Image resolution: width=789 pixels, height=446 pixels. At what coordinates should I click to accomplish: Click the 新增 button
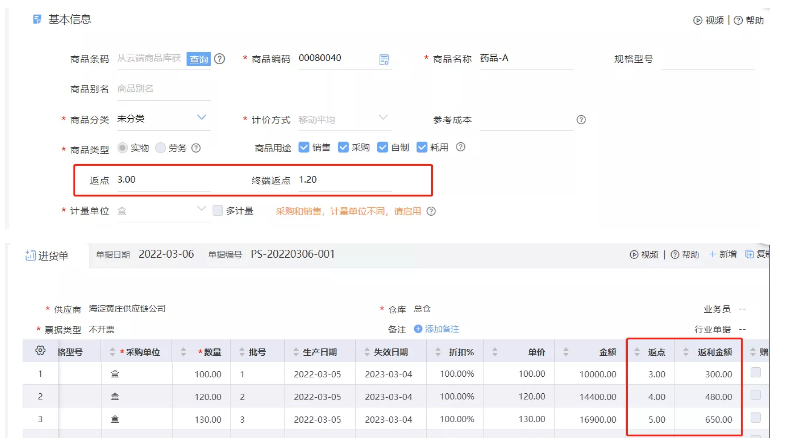pos(723,254)
